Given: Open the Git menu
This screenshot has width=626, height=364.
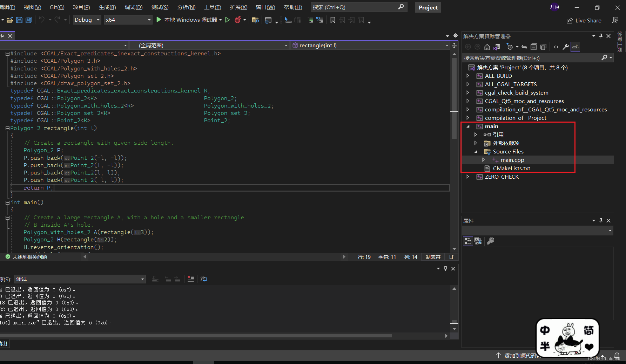Looking at the screenshot, I should (x=56, y=7).
